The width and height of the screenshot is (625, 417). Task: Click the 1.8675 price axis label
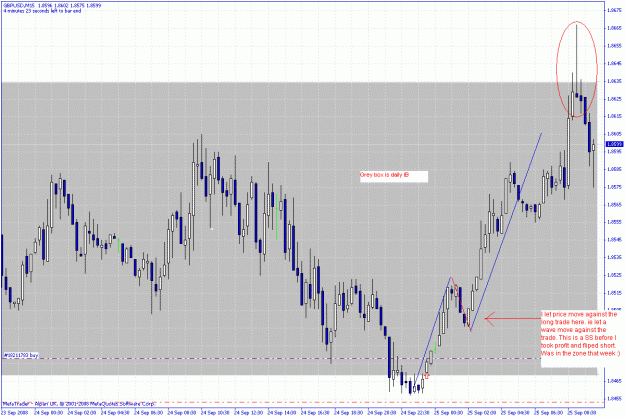point(615,10)
